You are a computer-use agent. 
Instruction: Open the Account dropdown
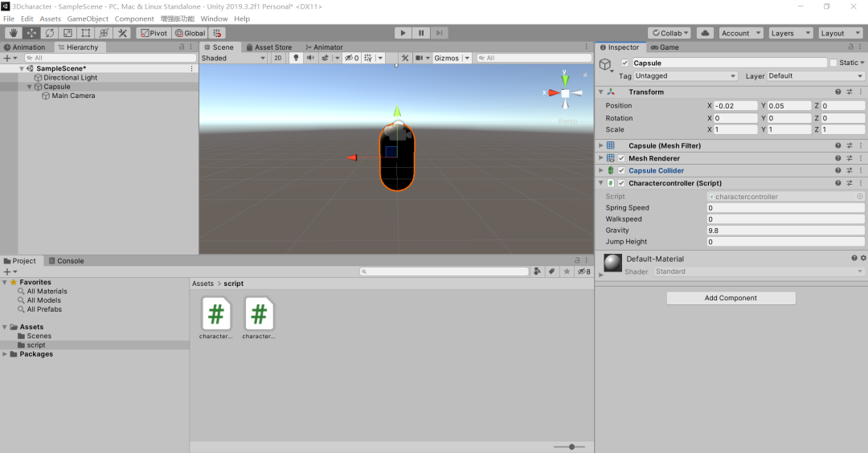click(741, 33)
